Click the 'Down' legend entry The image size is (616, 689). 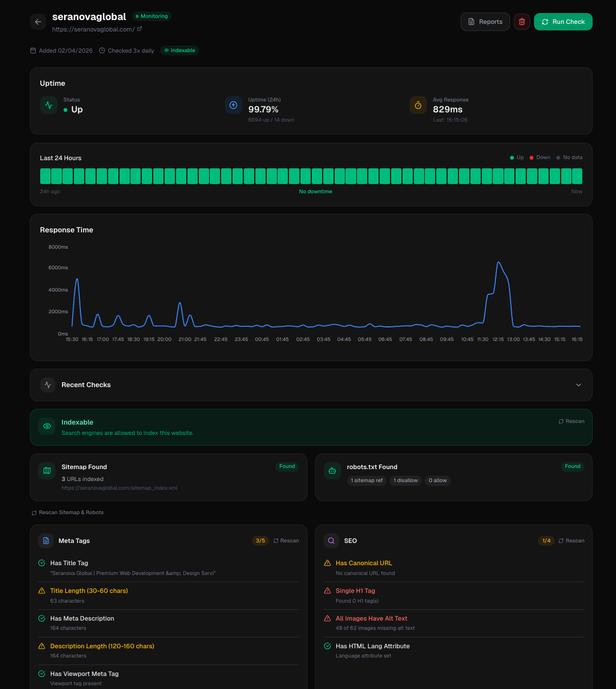coord(540,157)
